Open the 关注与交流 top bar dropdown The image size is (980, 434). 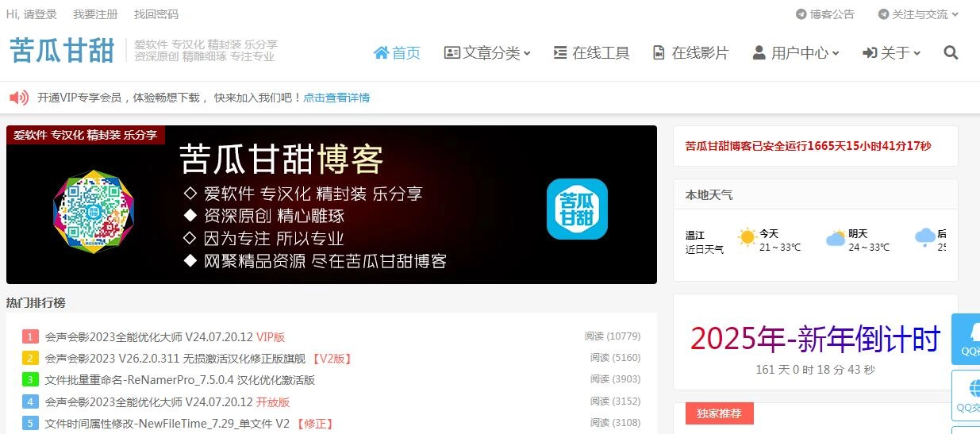tap(918, 14)
